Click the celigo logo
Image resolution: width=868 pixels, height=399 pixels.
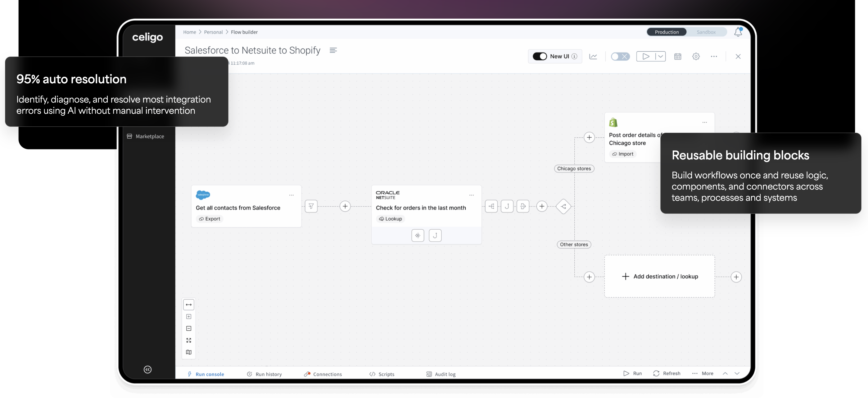pos(147,37)
